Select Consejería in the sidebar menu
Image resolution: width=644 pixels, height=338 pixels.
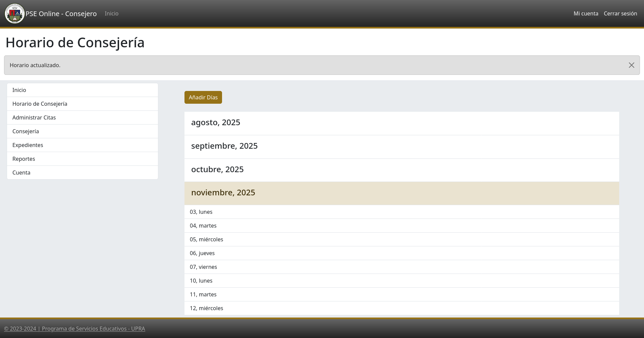click(x=83, y=131)
